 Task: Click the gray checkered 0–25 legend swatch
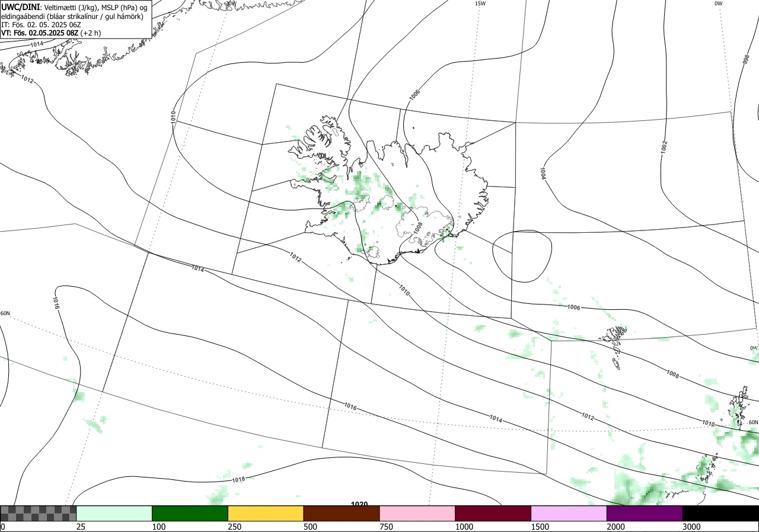click(39, 513)
